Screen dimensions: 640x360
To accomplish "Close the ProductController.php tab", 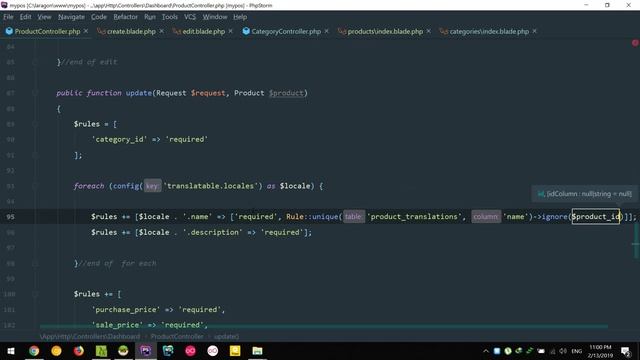I will (86, 31).
